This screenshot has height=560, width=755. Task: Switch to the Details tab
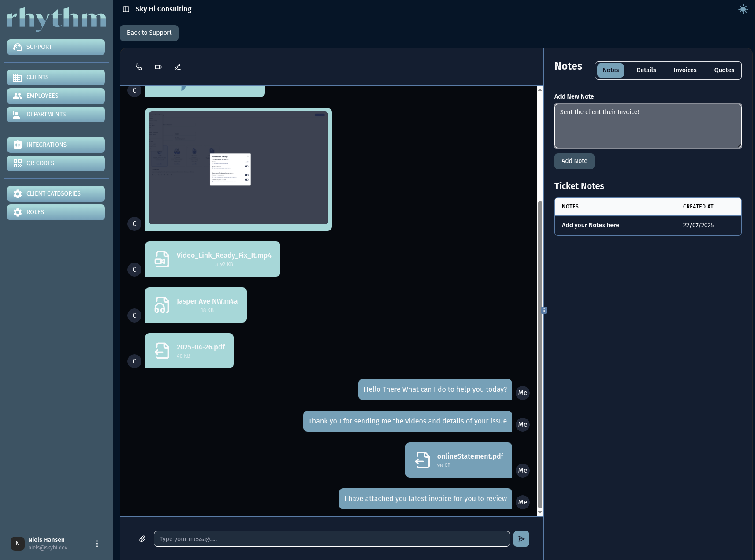(646, 70)
